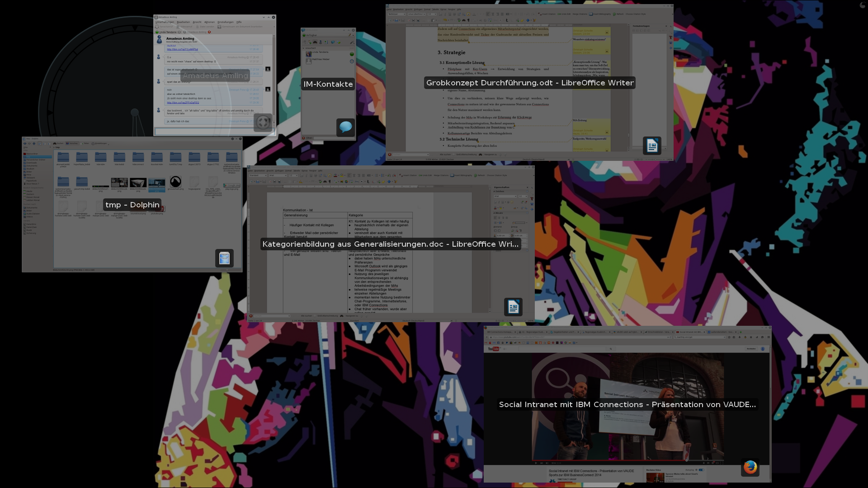Select the Amadeus Amling chat window preview
This screenshot has width=868, height=488.
[215, 75]
